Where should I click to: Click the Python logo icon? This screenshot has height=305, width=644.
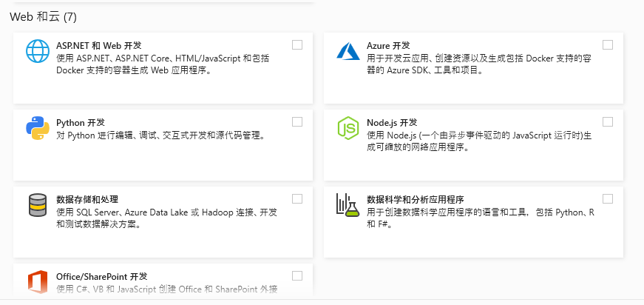click(x=38, y=128)
